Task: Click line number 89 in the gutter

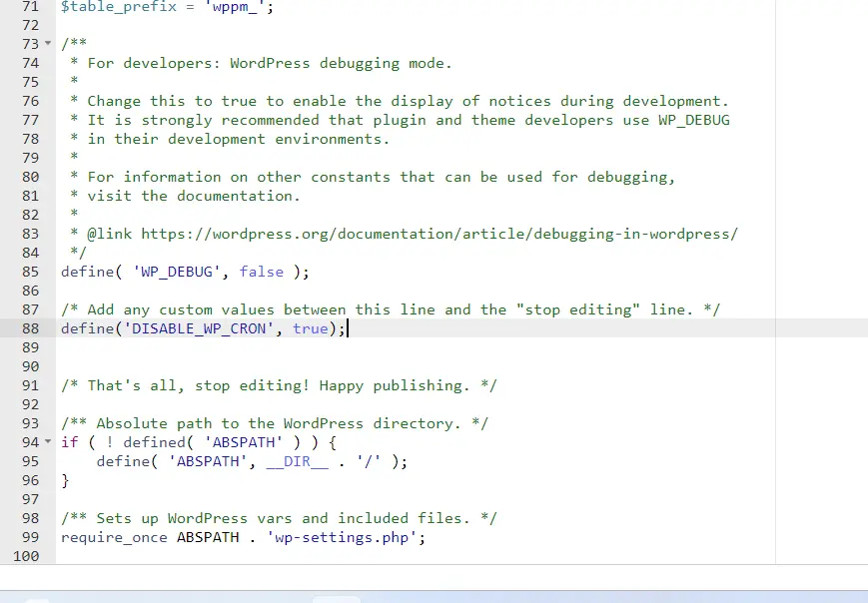Action: (30, 347)
